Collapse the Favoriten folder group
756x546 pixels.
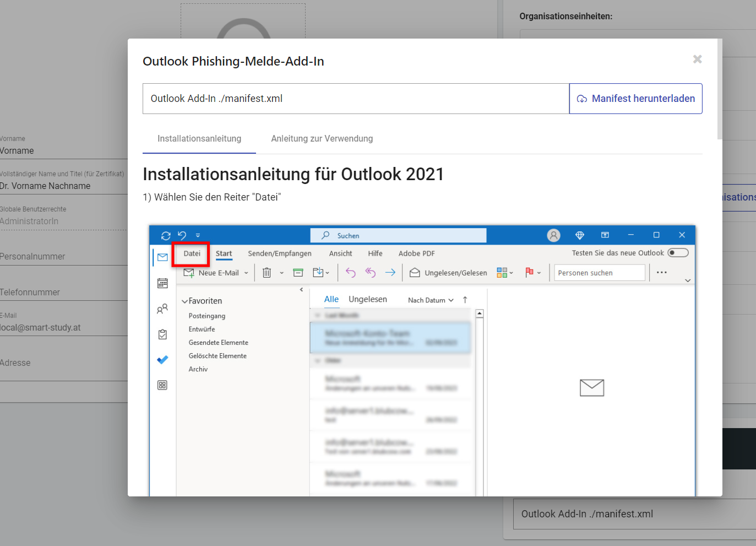click(x=185, y=301)
